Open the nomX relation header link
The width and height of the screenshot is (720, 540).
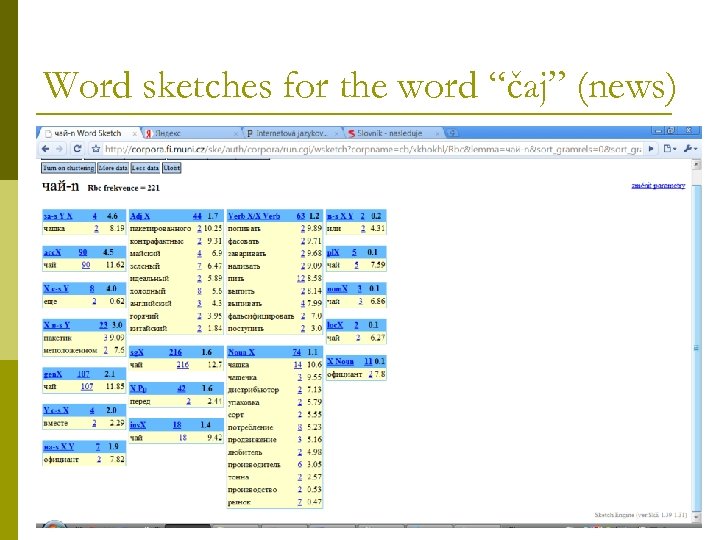pyautogui.click(x=337, y=288)
